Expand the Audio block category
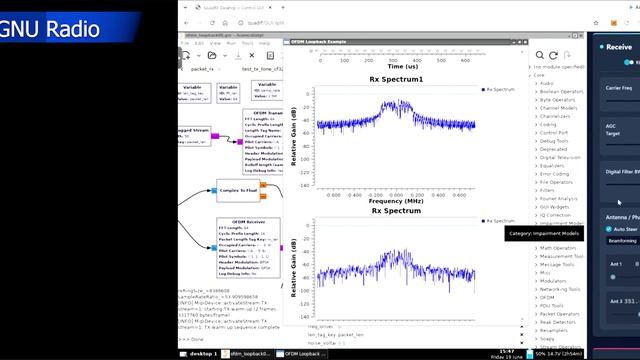The width and height of the screenshot is (640, 360). 536,83
